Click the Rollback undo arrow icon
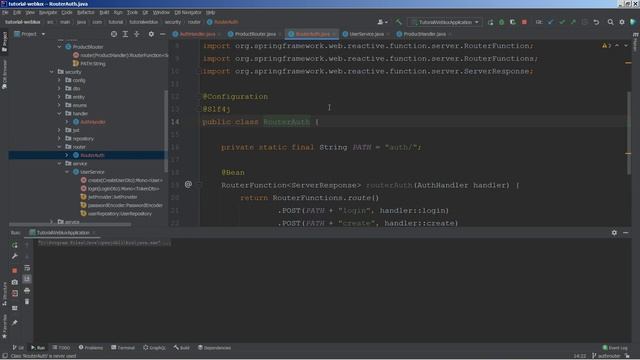Screen dimensions: 640x360 [596, 22]
